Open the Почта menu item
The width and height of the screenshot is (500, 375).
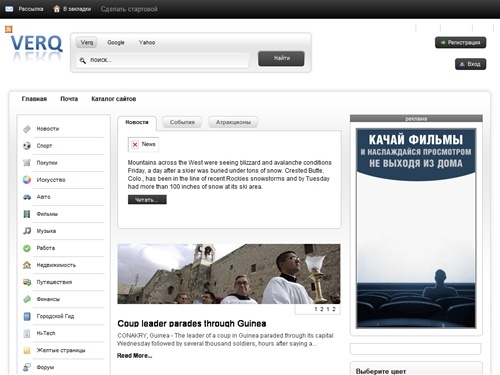69,99
